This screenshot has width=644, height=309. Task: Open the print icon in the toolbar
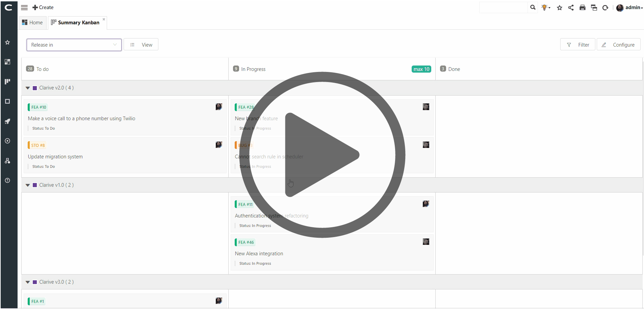click(x=582, y=7)
